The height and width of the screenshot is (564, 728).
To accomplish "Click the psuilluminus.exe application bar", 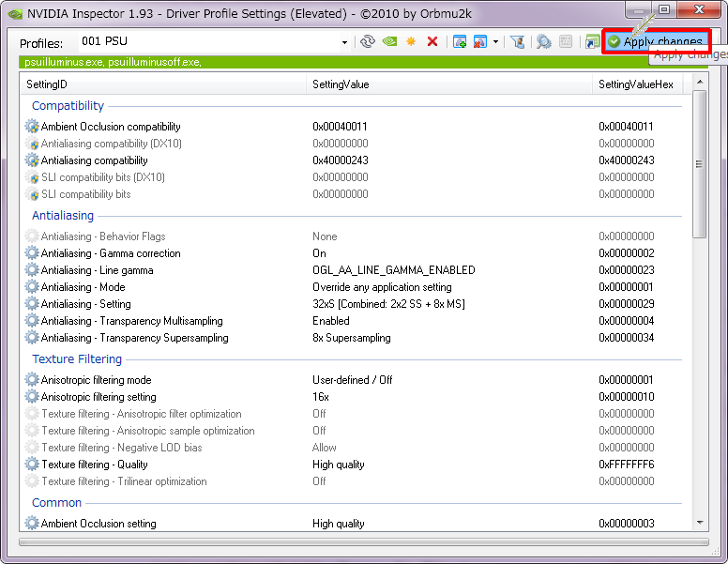I will tap(364, 62).
